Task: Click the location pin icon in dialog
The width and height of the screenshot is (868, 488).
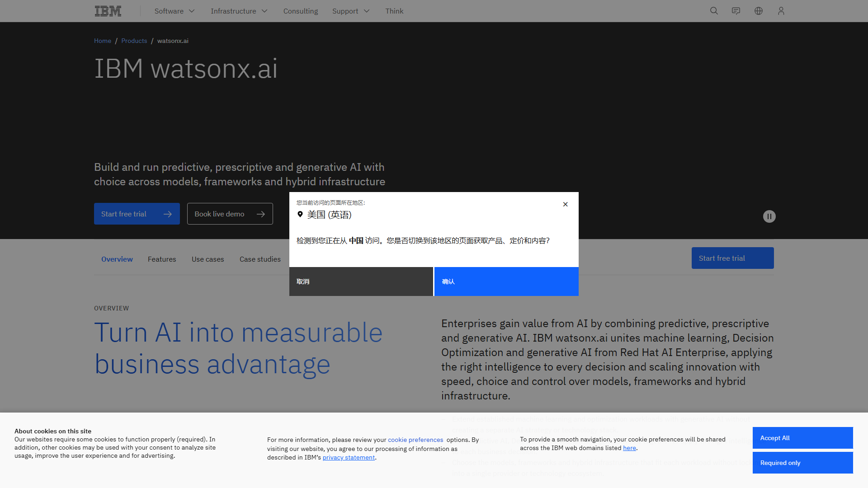Action: coord(300,214)
